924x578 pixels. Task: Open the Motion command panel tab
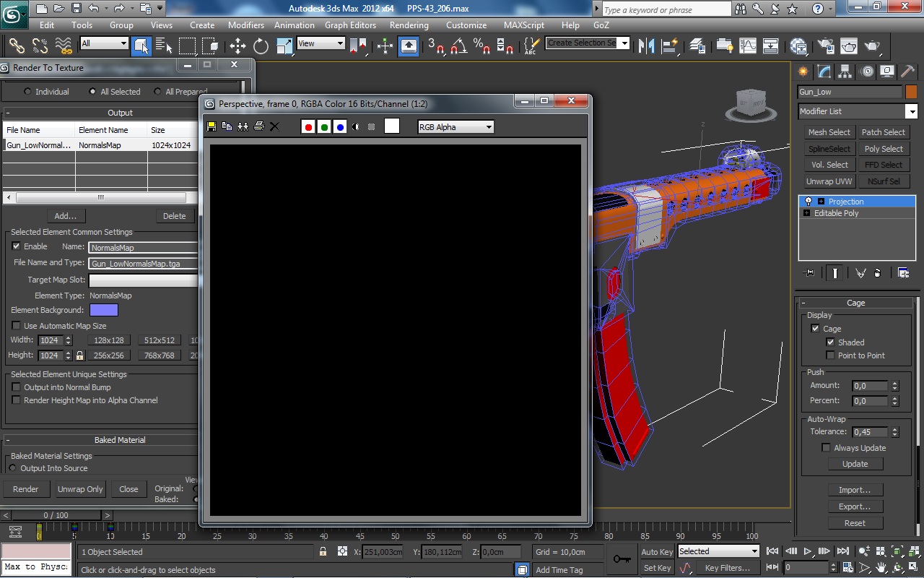(866, 72)
